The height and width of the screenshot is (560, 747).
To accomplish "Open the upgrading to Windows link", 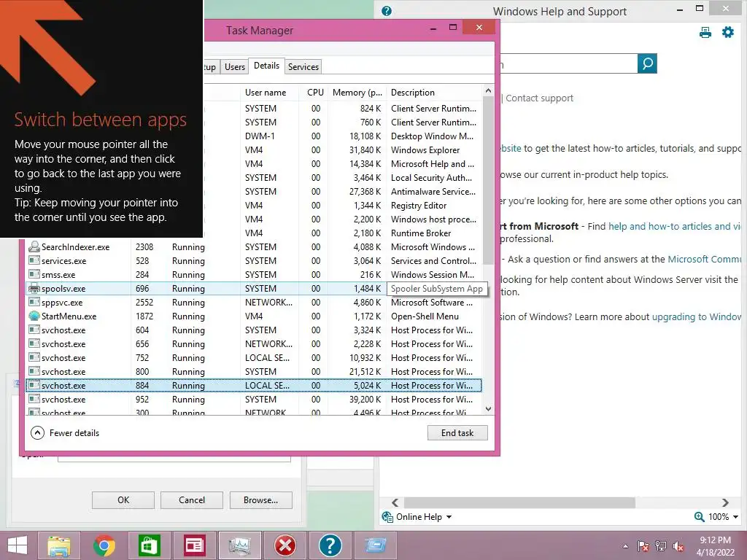I will click(697, 316).
